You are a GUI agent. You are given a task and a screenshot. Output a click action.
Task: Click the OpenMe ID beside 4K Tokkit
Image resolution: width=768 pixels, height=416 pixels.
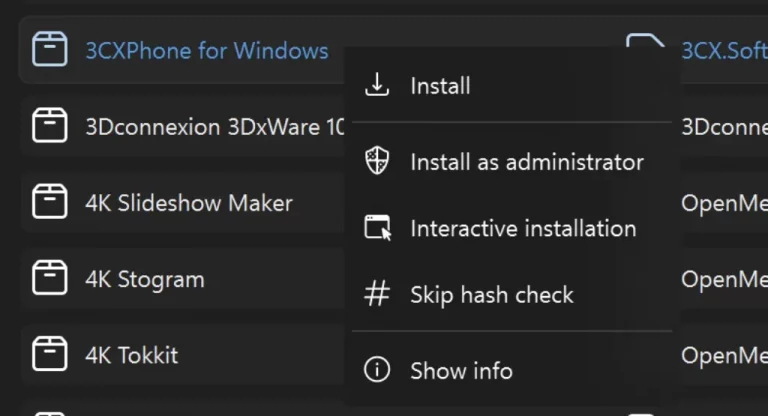point(724,355)
